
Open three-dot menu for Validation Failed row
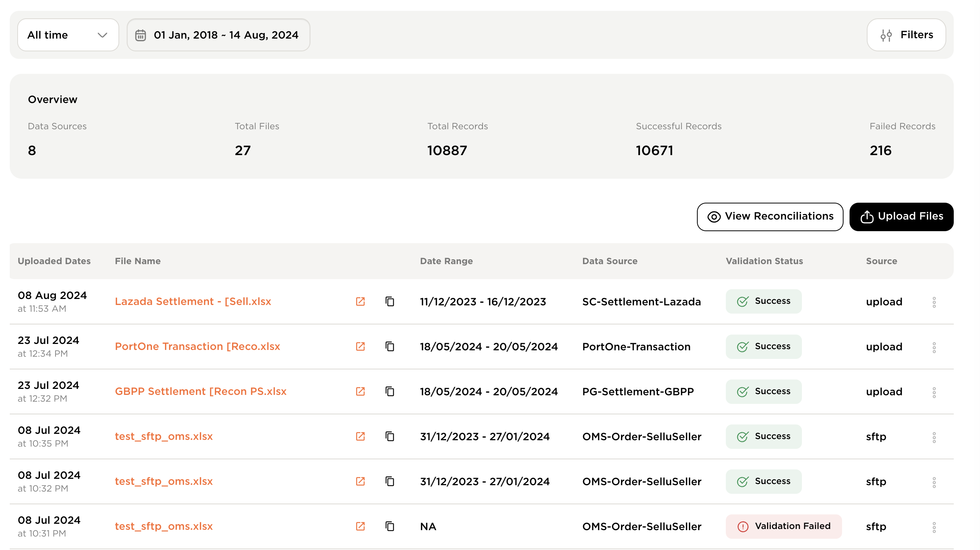click(934, 527)
